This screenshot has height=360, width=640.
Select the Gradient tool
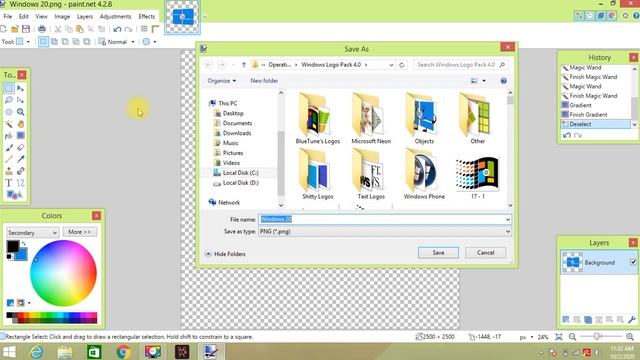20,136
